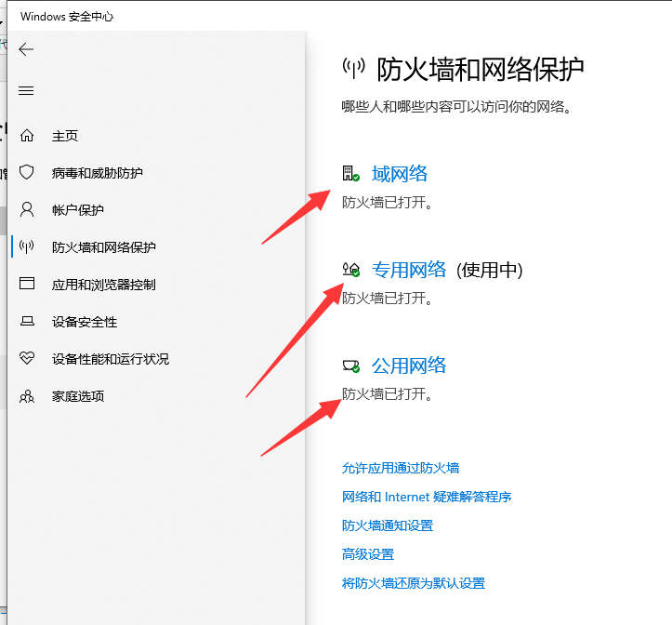Click the account protection person icon
Image resolution: width=672 pixels, height=625 pixels.
click(x=27, y=210)
